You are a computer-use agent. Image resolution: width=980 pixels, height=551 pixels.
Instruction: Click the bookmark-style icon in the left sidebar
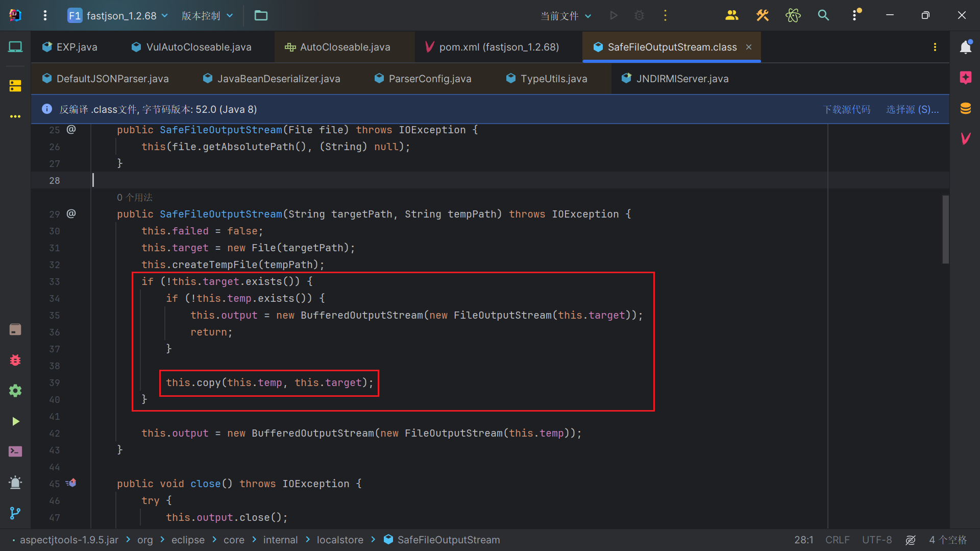pos(15,329)
